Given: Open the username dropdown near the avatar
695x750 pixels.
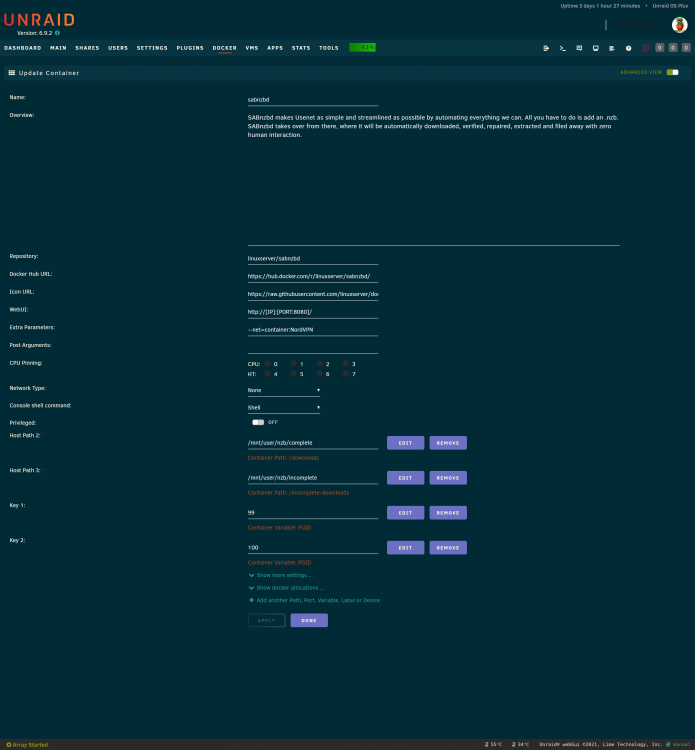Looking at the screenshot, I should [x=640, y=24].
